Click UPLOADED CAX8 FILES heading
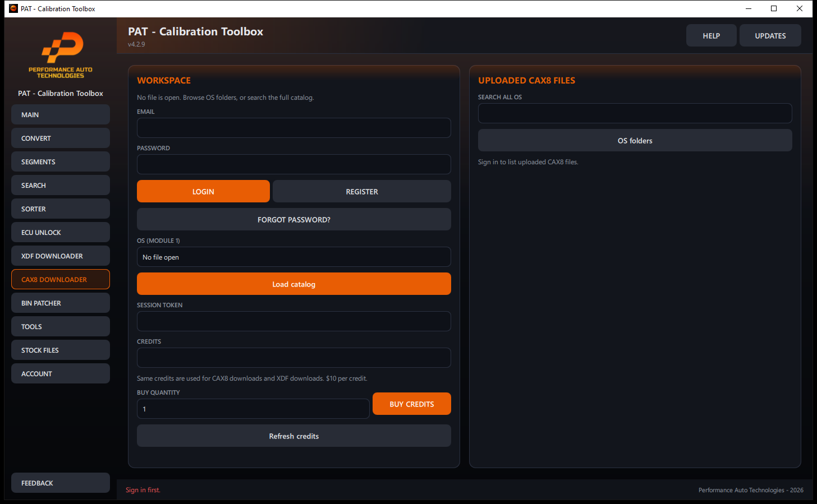 tap(526, 80)
